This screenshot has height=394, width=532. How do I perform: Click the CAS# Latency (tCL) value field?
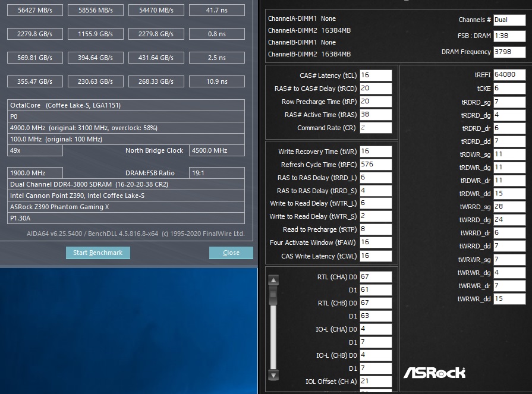[376, 75]
